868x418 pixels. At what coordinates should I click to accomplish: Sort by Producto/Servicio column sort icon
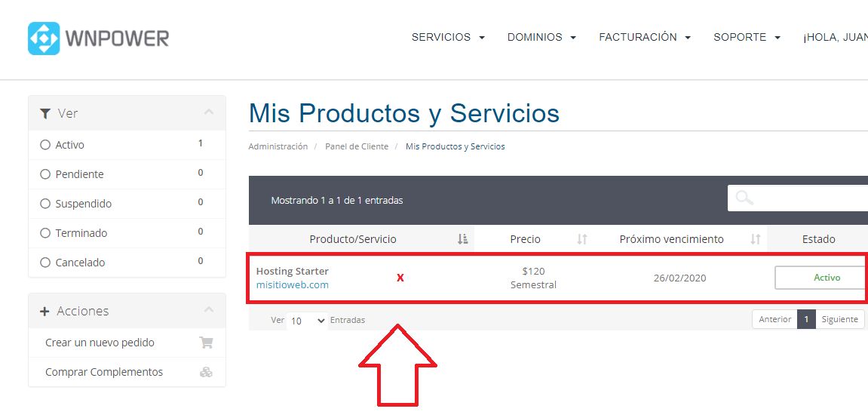(463, 239)
